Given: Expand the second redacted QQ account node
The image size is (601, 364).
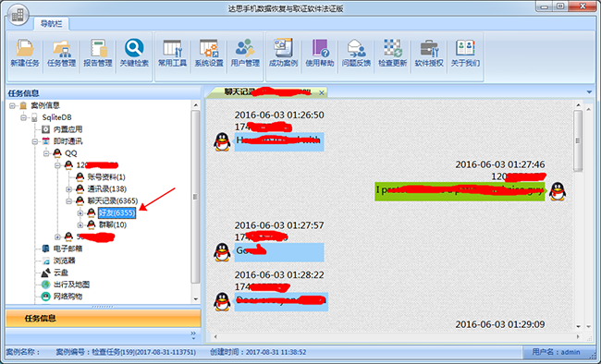Looking at the screenshot, I should tap(57, 237).
